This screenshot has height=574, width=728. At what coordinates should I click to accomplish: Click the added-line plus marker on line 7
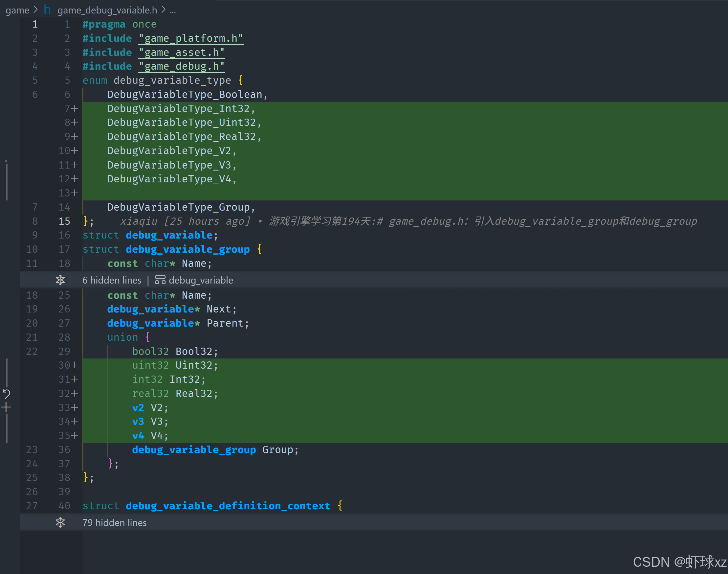pyautogui.click(x=75, y=108)
